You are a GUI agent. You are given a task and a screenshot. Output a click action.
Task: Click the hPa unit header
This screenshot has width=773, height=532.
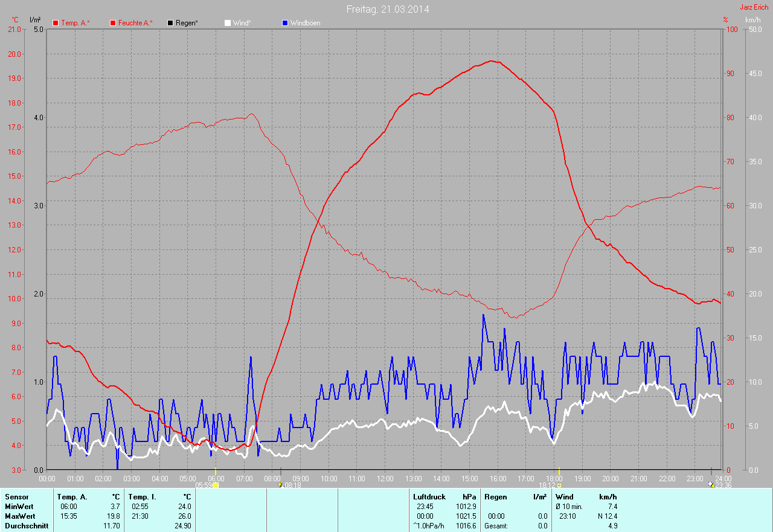(470, 497)
